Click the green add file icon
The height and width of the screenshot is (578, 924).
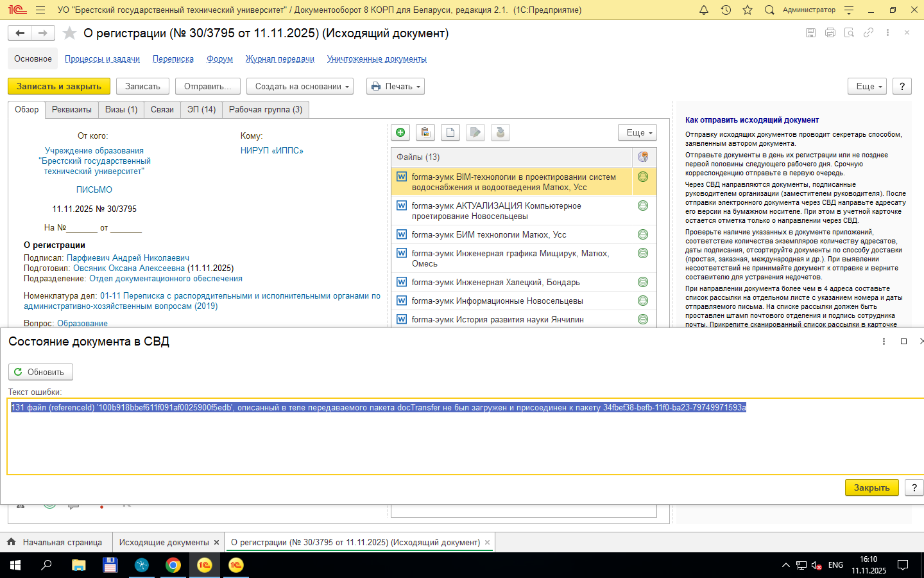point(400,132)
